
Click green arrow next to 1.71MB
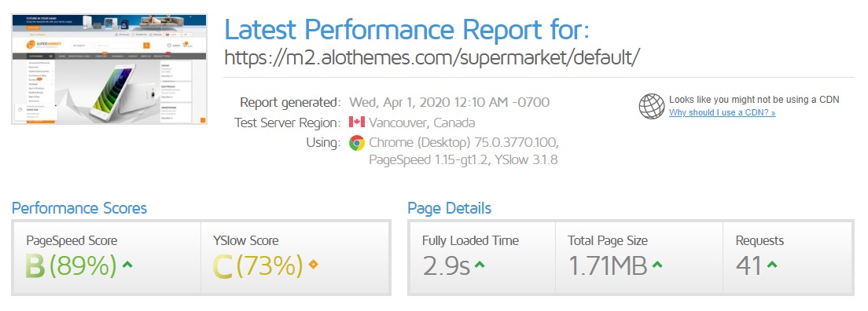point(657,265)
